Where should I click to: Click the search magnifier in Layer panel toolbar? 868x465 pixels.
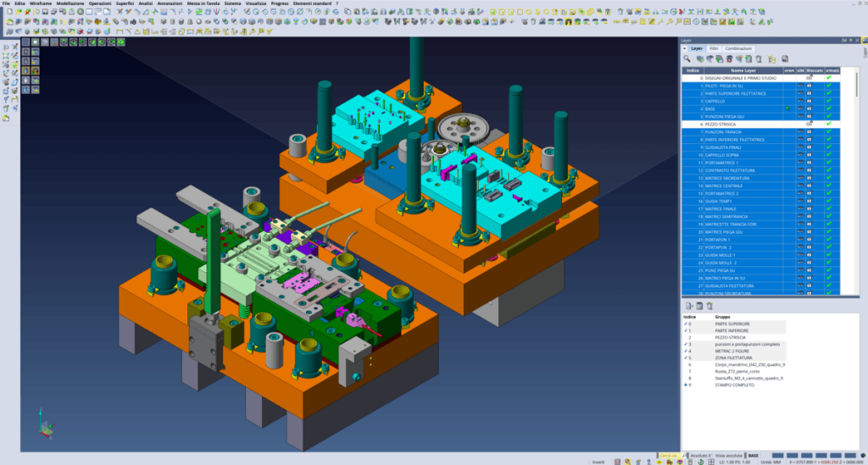coord(687,59)
